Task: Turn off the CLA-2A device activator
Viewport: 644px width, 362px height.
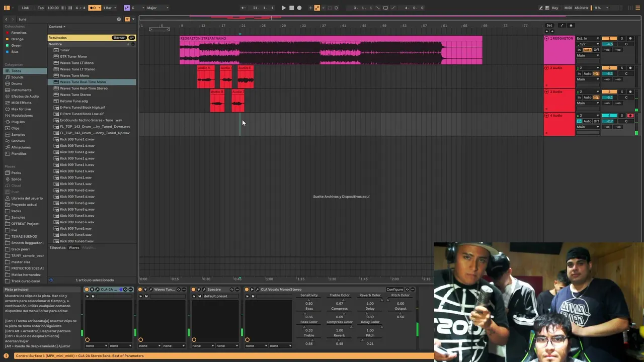Action: [x=87, y=290]
